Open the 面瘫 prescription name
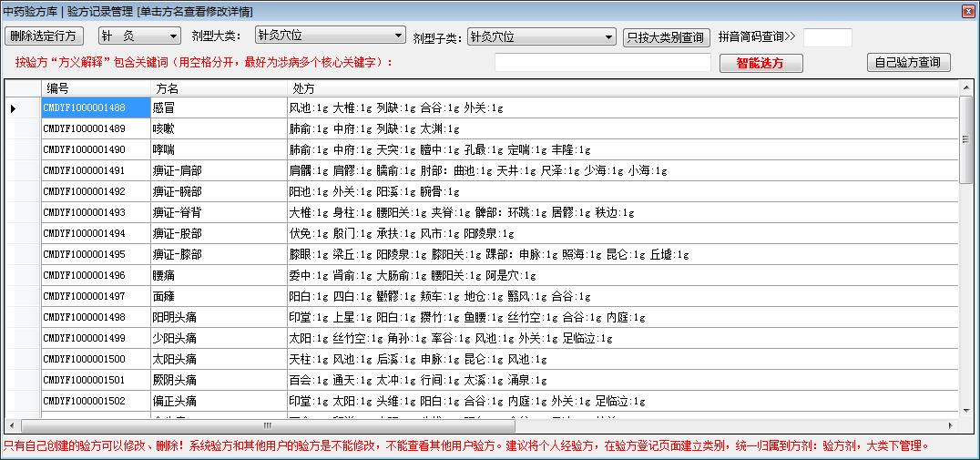Screen dimensions: 980x460 tap(164, 296)
